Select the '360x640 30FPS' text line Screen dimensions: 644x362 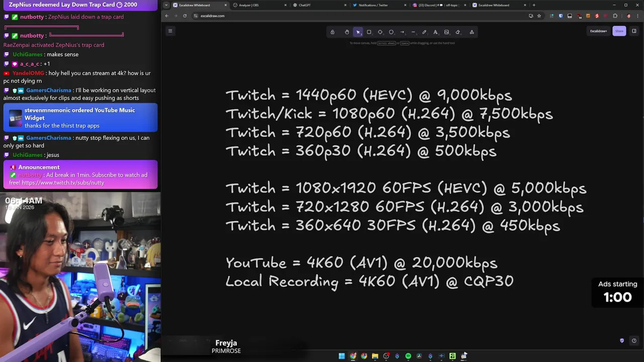tap(393, 225)
